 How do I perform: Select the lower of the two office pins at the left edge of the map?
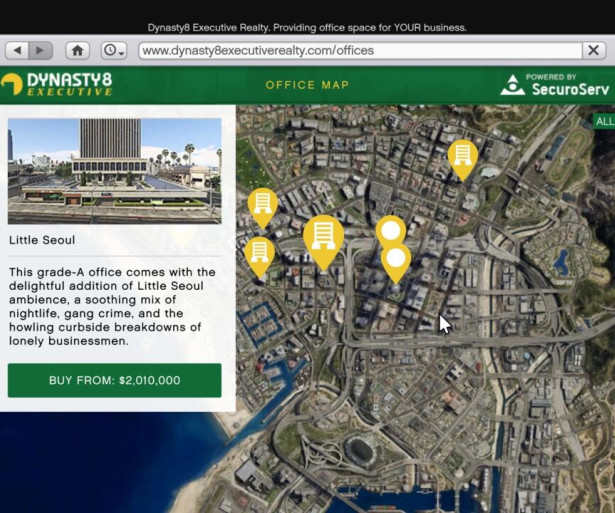[x=259, y=254]
